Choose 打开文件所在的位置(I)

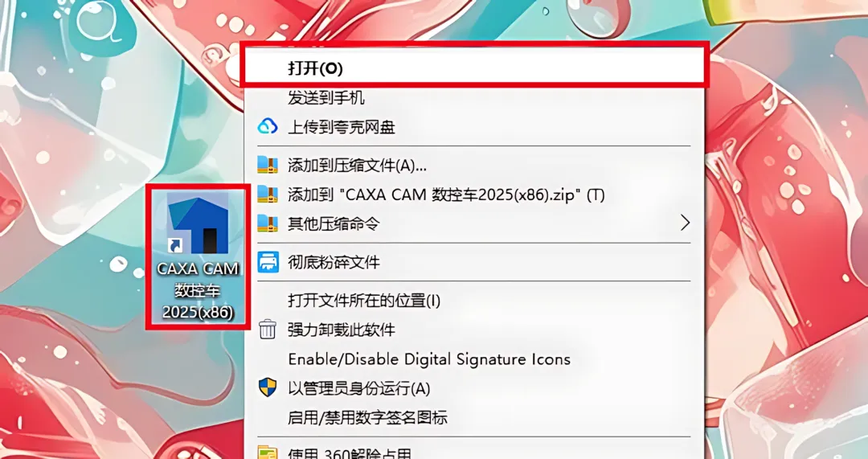475,301
